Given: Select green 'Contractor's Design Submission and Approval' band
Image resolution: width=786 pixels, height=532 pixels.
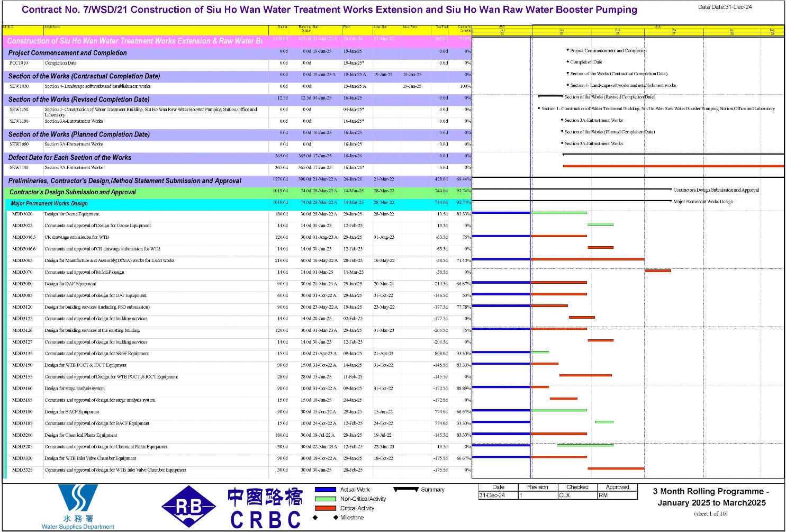Looking at the screenshot, I should [x=238, y=192].
